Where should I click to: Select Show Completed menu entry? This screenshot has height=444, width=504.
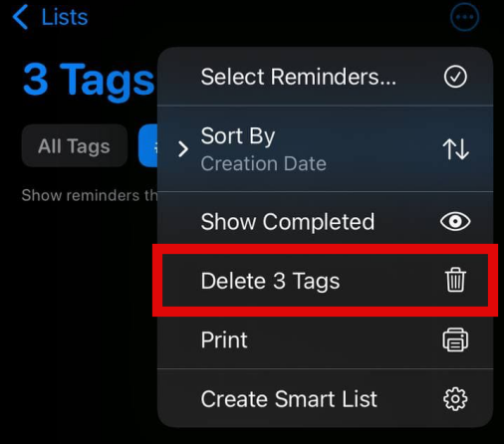[x=325, y=221]
